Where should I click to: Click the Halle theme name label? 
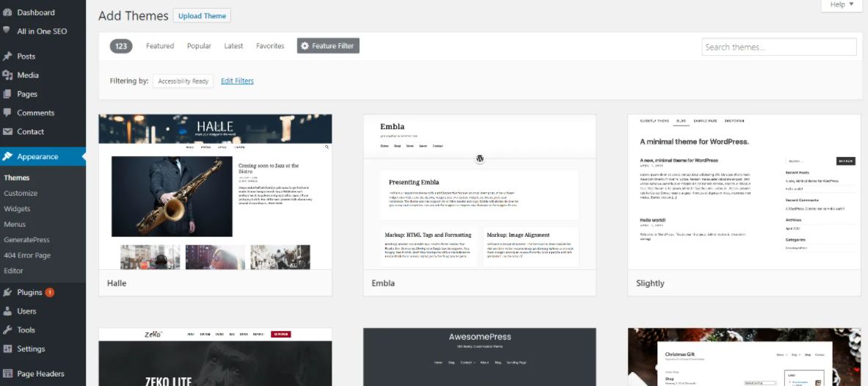pos(117,283)
